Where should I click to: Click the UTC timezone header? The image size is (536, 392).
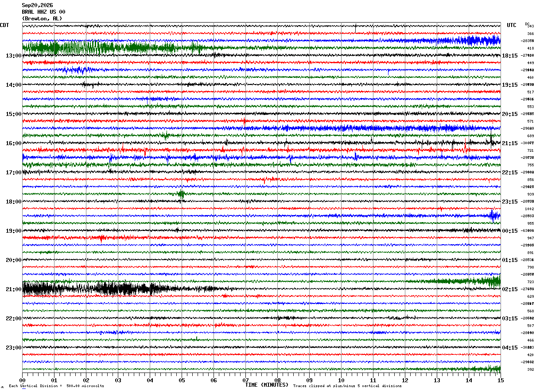tap(512, 25)
